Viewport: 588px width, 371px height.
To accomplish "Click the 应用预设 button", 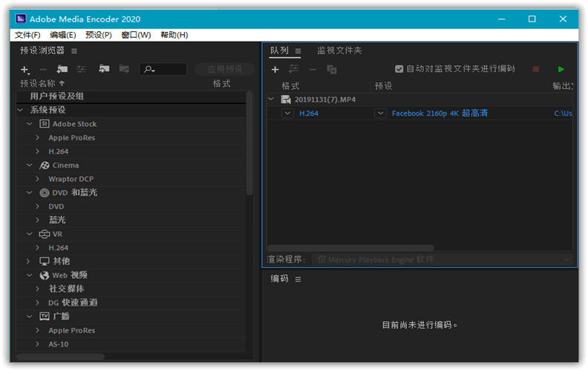I will coord(225,69).
